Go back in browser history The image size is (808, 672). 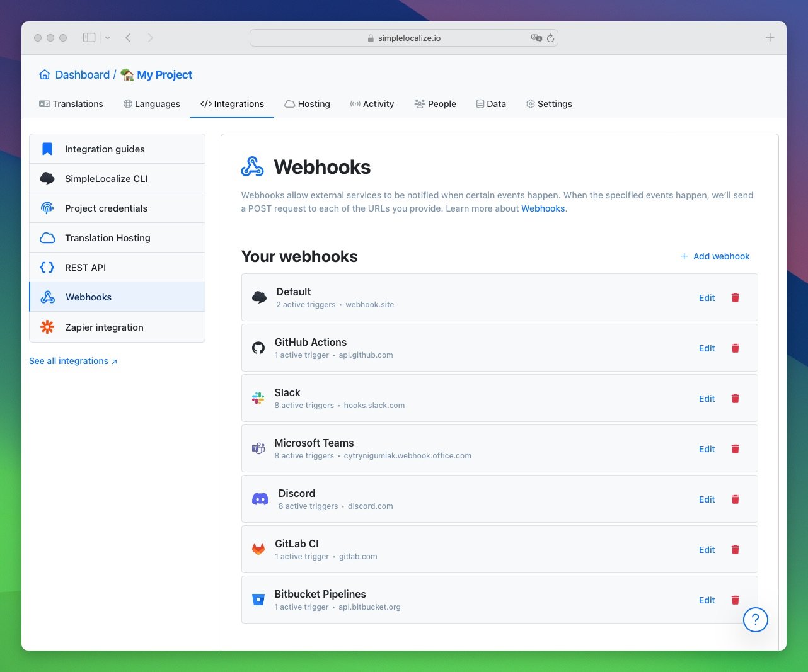128,38
